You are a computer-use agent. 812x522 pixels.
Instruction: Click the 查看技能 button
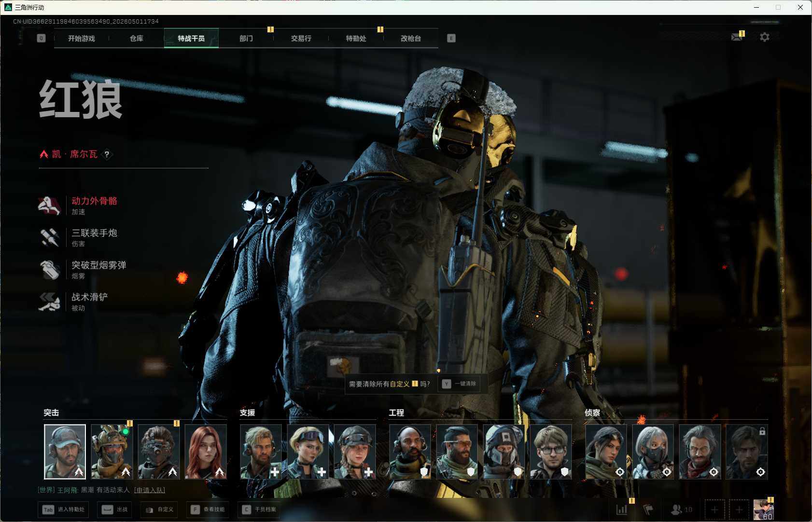tap(208, 509)
